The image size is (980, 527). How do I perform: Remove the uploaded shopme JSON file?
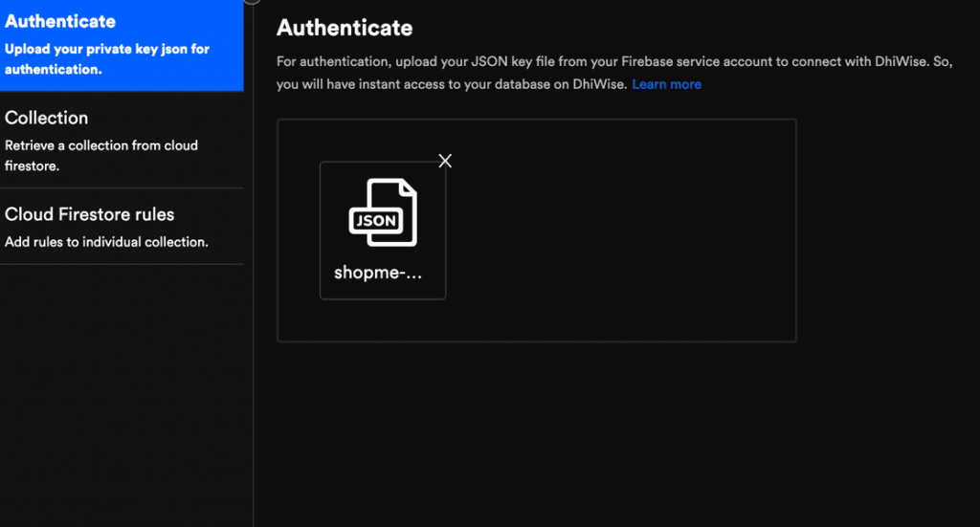[x=444, y=161]
